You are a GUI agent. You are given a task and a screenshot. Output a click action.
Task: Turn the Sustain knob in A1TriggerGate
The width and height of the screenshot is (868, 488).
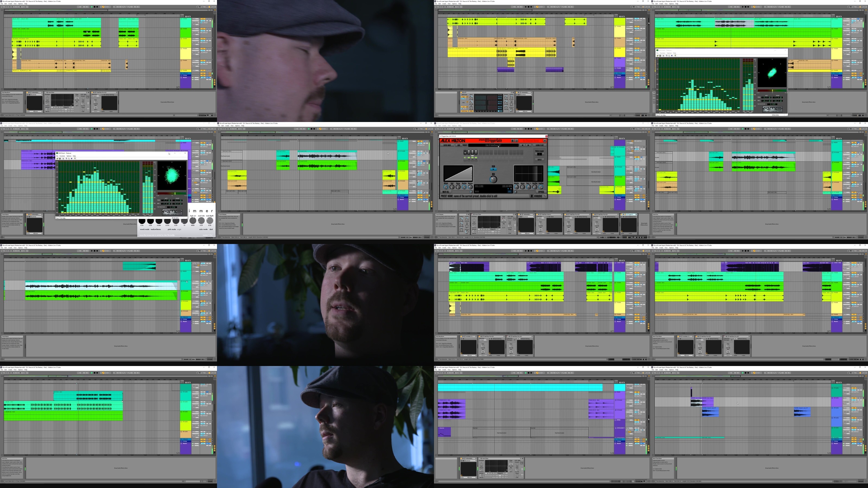tap(464, 187)
